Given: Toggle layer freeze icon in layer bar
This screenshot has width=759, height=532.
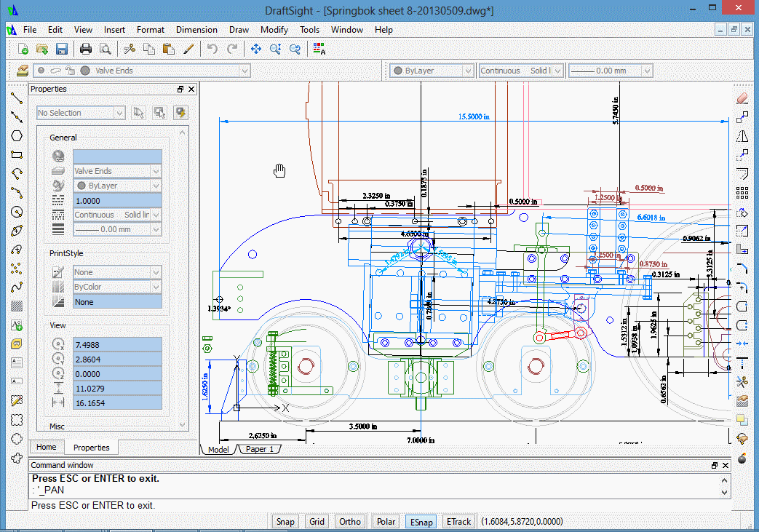Looking at the screenshot, I should coord(55,71).
